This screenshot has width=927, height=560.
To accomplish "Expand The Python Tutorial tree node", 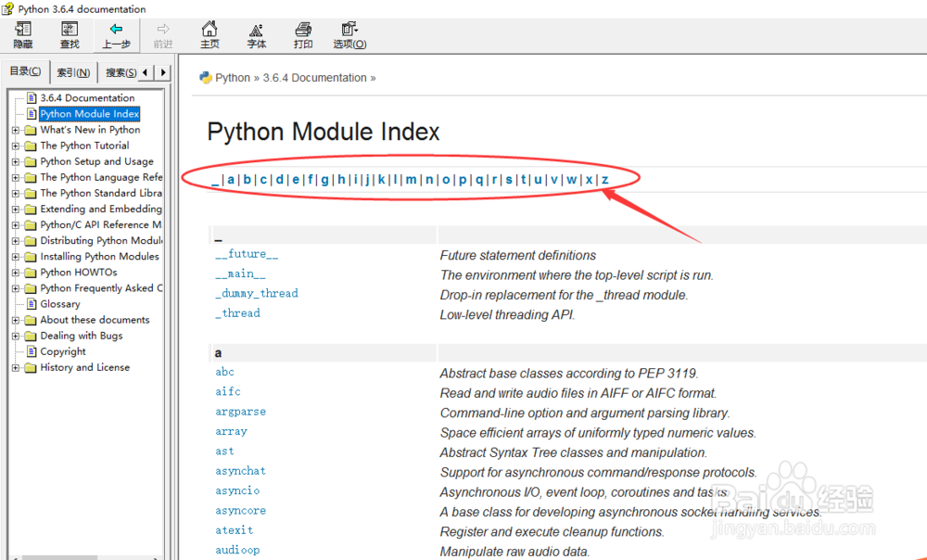I will click(16, 146).
